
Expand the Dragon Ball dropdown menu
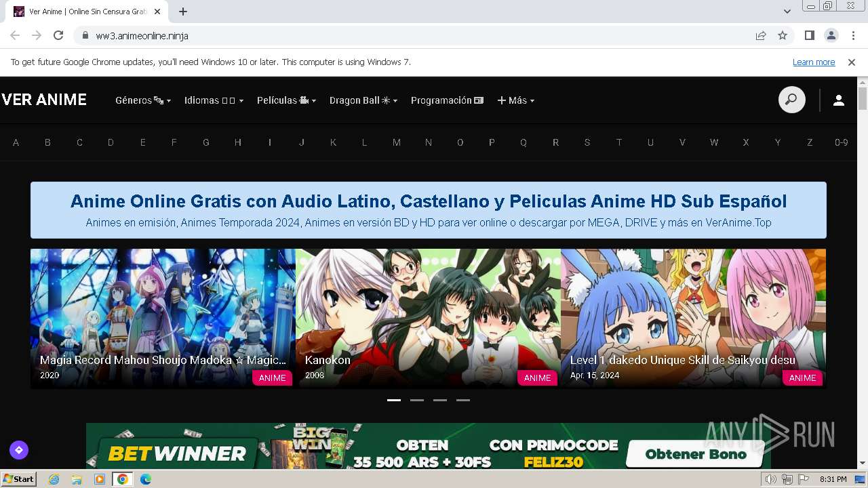click(x=363, y=100)
